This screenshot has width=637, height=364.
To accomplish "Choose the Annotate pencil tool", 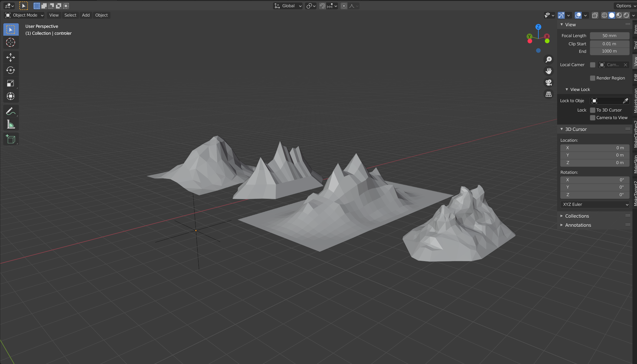I will [x=11, y=111].
